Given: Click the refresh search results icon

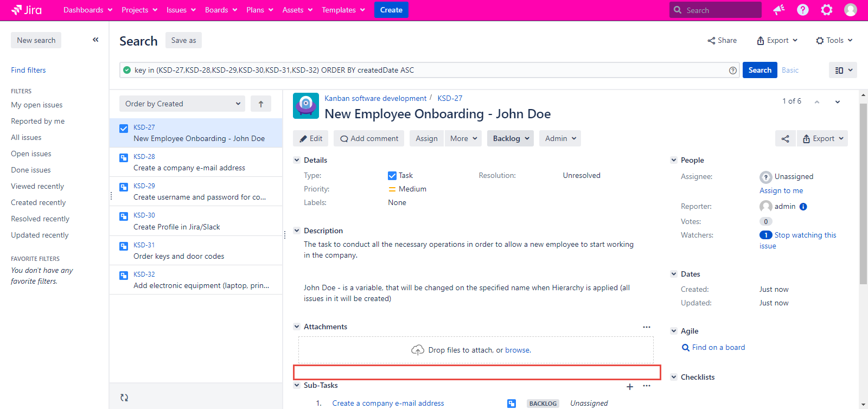Looking at the screenshot, I should (x=124, y=398).
